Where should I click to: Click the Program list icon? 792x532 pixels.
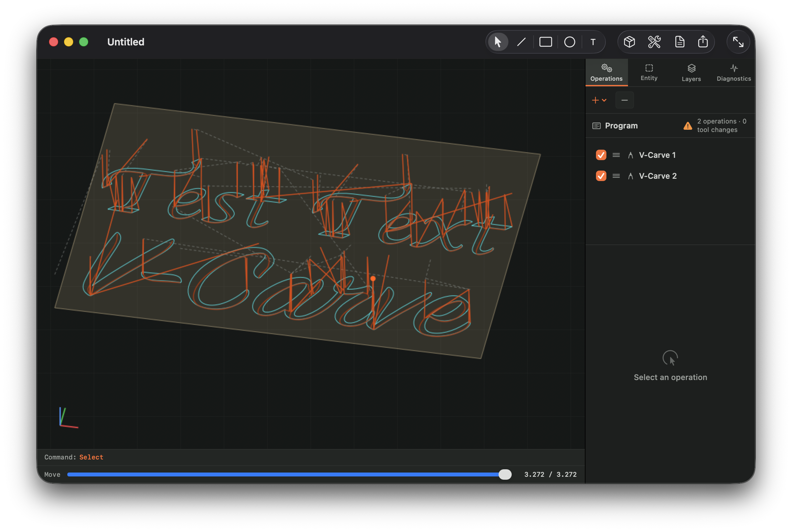point(596,126)
